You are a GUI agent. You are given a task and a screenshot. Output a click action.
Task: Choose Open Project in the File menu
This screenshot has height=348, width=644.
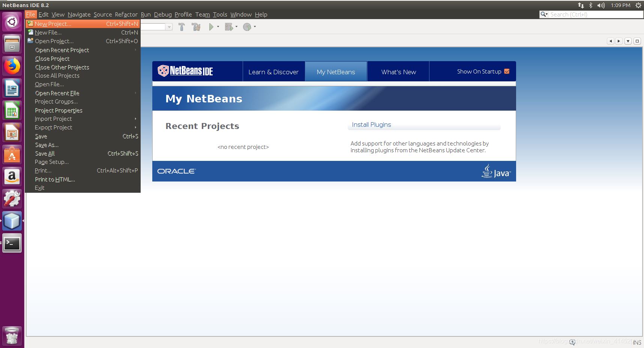pyautogui.click(x=83, y=41)
